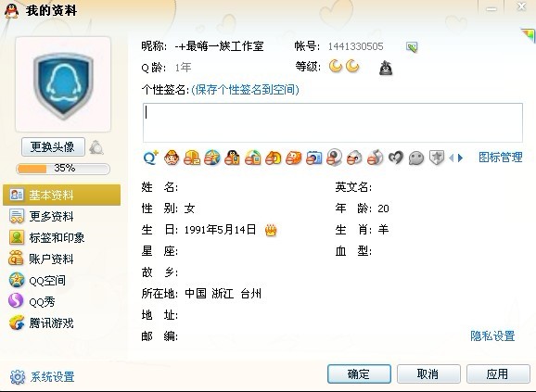The width and height of the screenshot is (536, 392).
Task: Click the 35% profile completion bar
Action: click(63, 169)
